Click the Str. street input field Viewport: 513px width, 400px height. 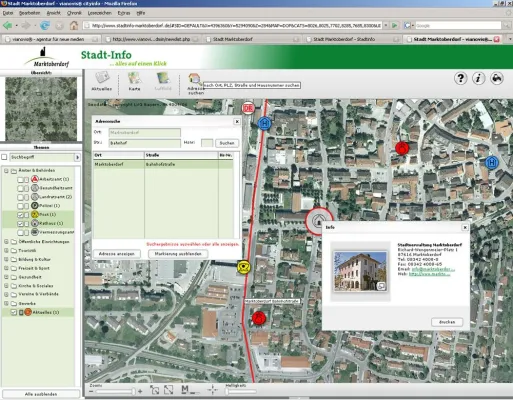tap(145, 143)
